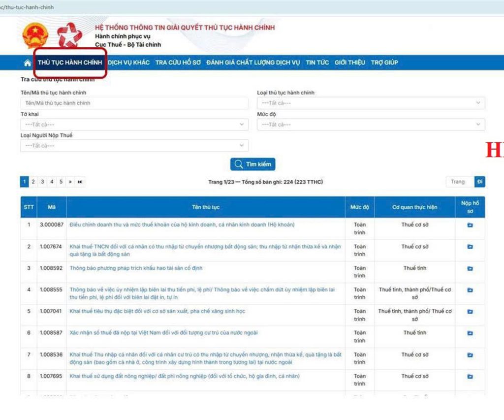Go to next page arrow in pagination

[x=70, y=182]
